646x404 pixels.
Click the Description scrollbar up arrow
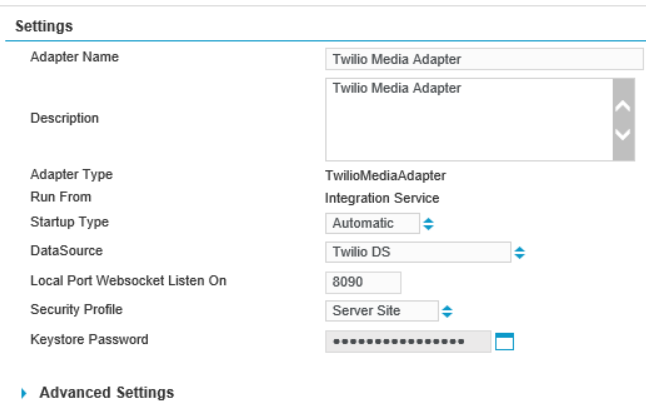coord(623,106)
